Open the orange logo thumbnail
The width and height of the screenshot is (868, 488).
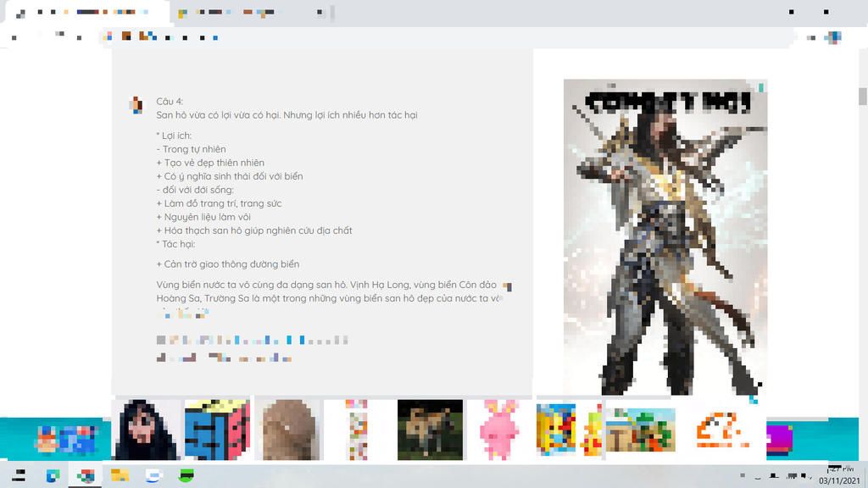[722, 430]
